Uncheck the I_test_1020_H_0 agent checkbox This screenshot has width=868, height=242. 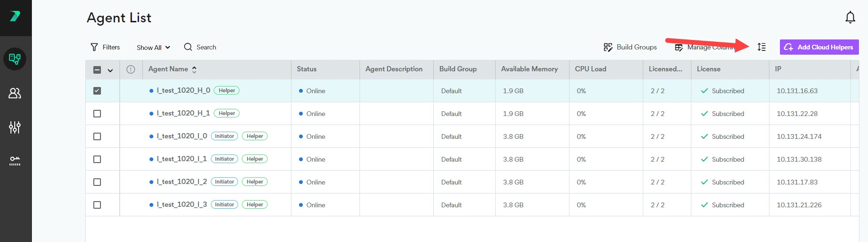pyautogui.click(x=97, y=91)
